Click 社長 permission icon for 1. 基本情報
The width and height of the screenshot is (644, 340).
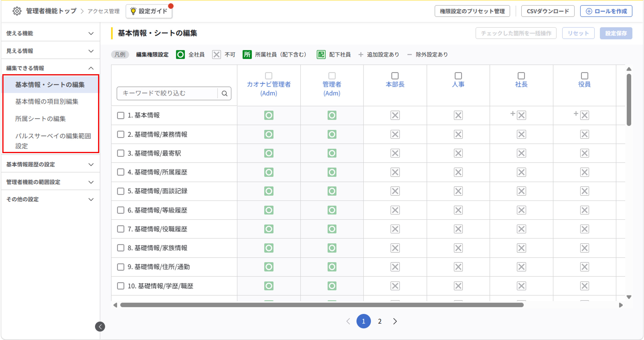tap(521, 115)
